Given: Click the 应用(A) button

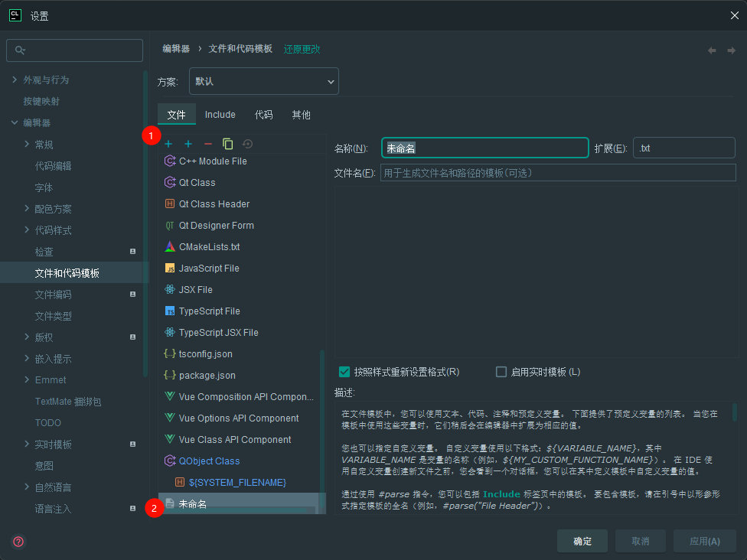Looking at the screenshot, I should [x=705, y=541].
